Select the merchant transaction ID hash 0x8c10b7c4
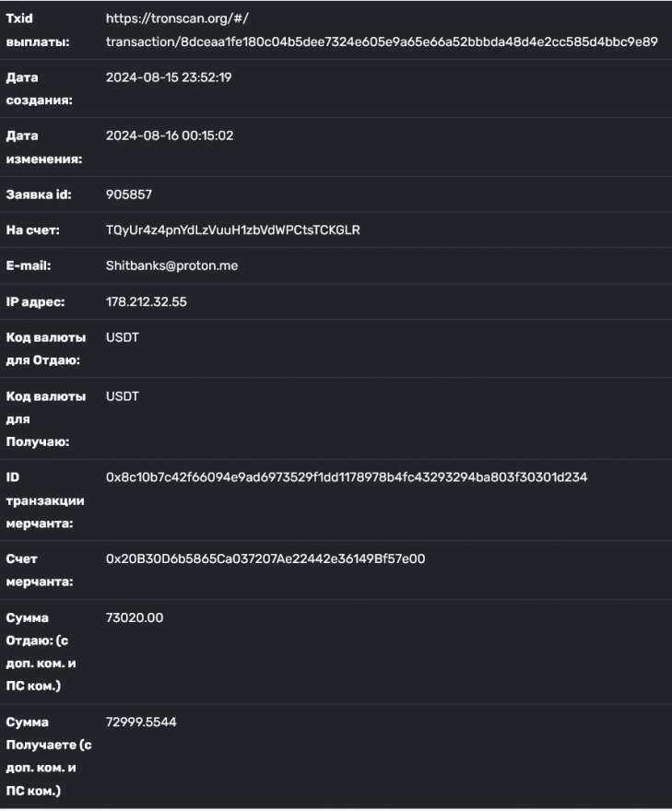This screenshot has height=811, width=672. 347,477
